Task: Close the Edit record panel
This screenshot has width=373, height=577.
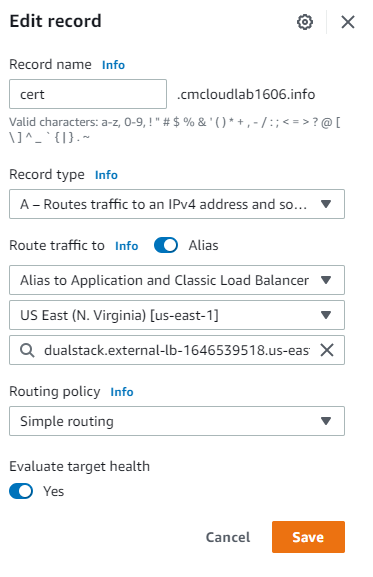Action: [348, 22]
